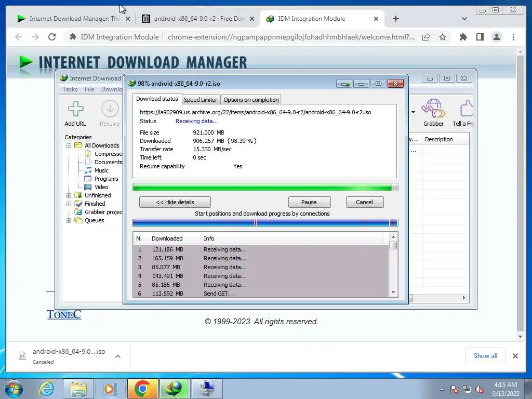Bookmark this page with the star icon

(x=443, y=37)
